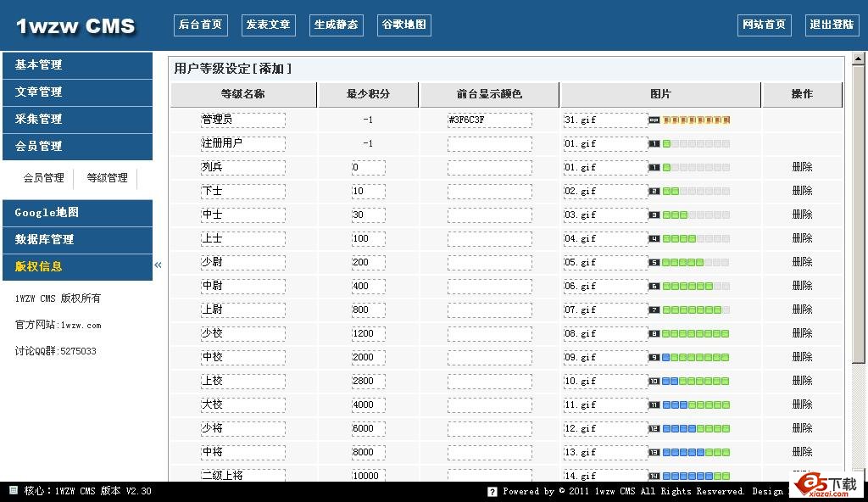Expand the 基本管理 sidebar section
This screenshot has width=868, height=502.
point(77,65)
